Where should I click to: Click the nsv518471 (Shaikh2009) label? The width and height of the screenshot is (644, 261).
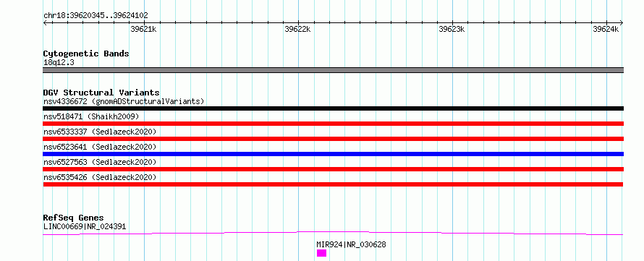(x=91, y=116)
